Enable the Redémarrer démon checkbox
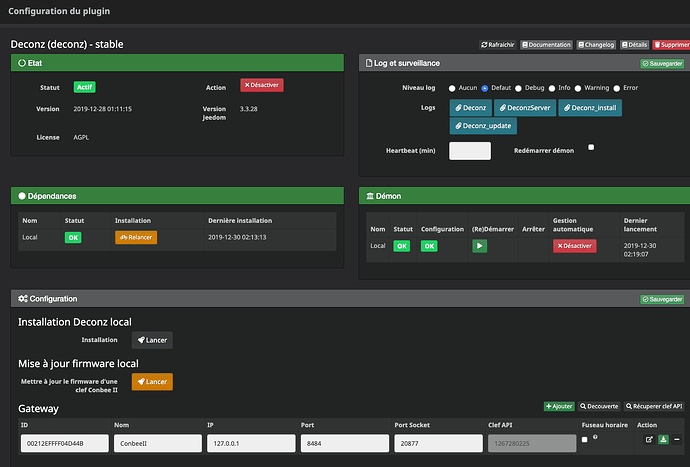The image size is (690, 467). pyautogui.click(x=591, y=147)
